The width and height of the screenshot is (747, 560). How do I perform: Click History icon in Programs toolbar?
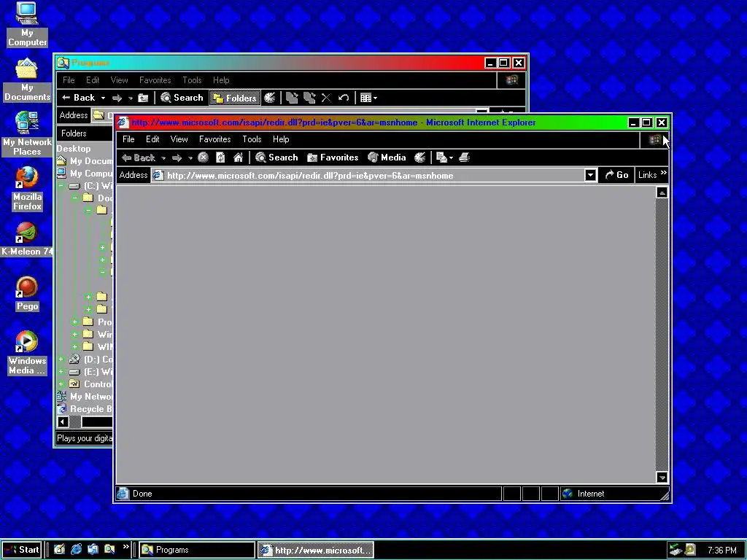pos(270,98)
